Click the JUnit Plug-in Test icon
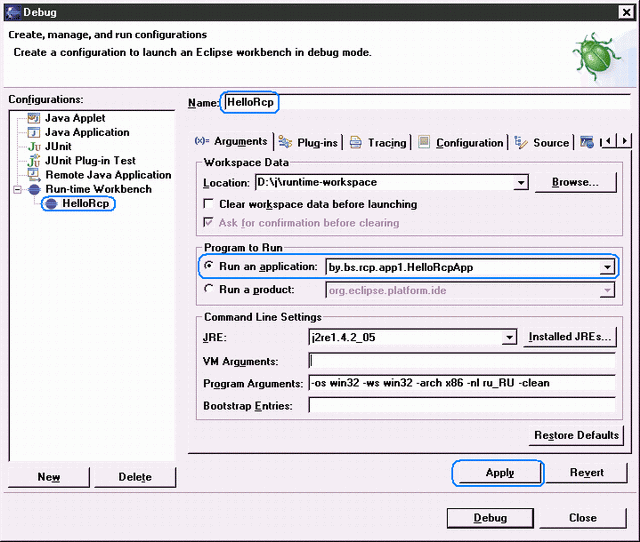Screen dimensions: 640x542 tap(34, 160)
